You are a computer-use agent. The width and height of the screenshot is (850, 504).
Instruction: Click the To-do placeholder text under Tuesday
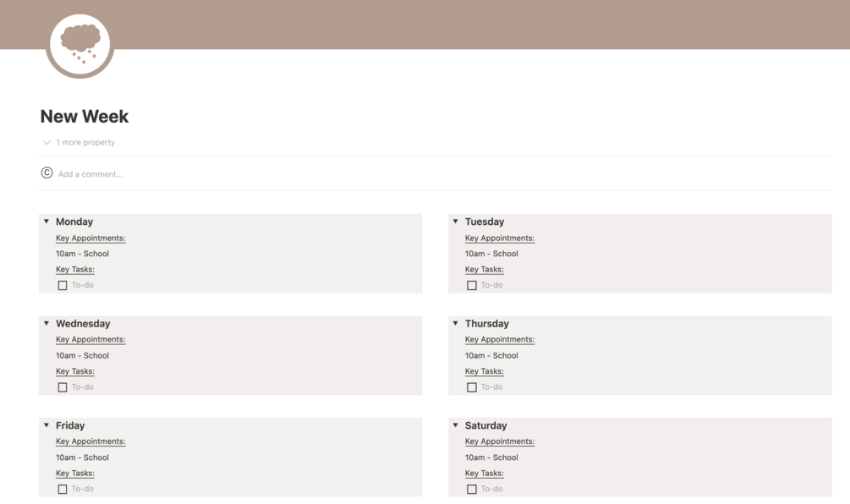click(491, 285)
